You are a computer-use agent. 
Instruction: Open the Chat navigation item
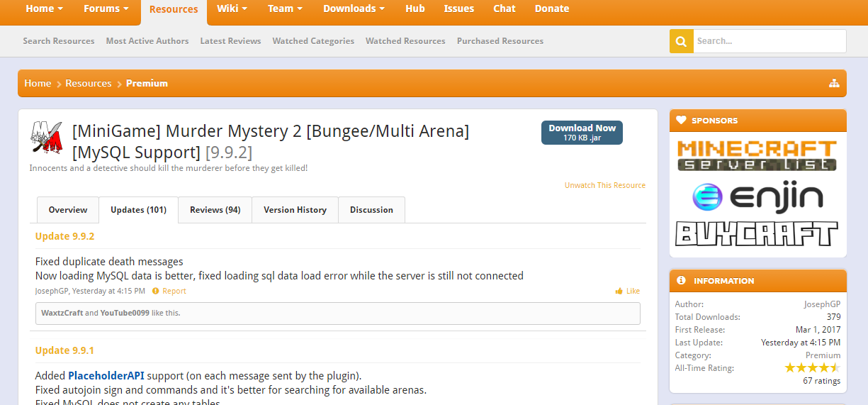click(x=505, y=9)
